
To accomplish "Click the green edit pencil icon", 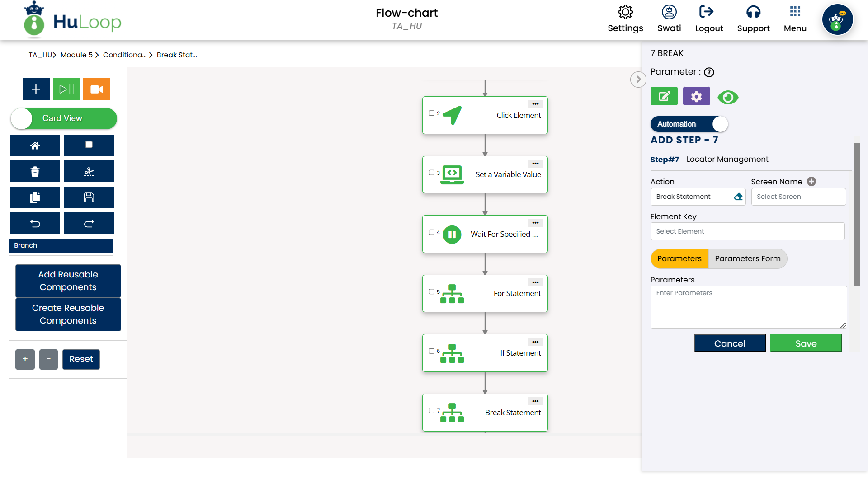I will (x=664, y=96).
